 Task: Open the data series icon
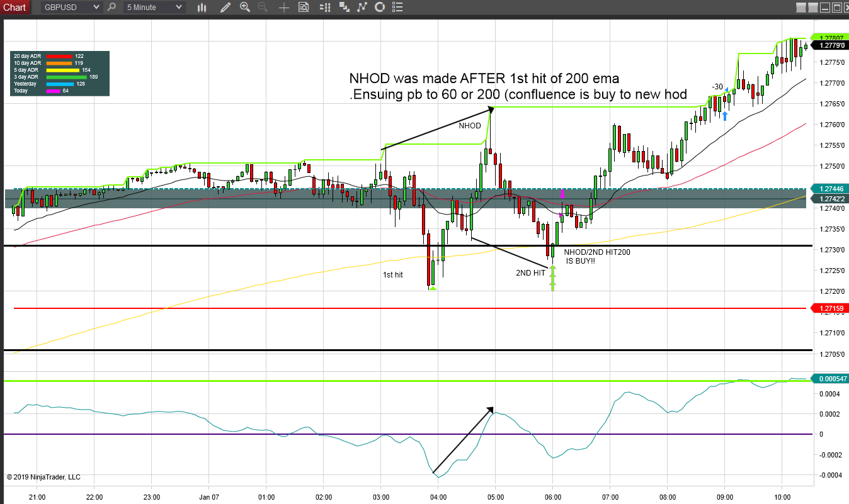tap(344, 8)
